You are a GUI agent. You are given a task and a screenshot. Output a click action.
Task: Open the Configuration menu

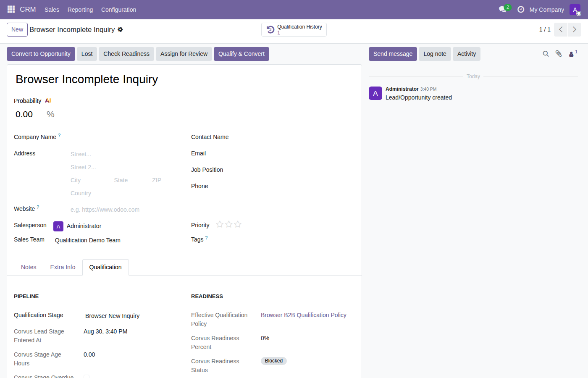(x=118, y=10)
